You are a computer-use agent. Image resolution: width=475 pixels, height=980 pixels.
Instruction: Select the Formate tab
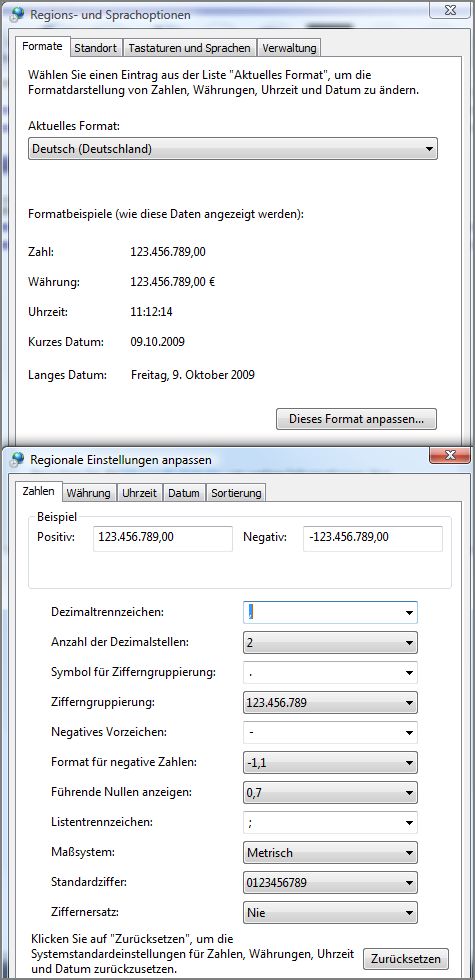(x=42, y=46)
